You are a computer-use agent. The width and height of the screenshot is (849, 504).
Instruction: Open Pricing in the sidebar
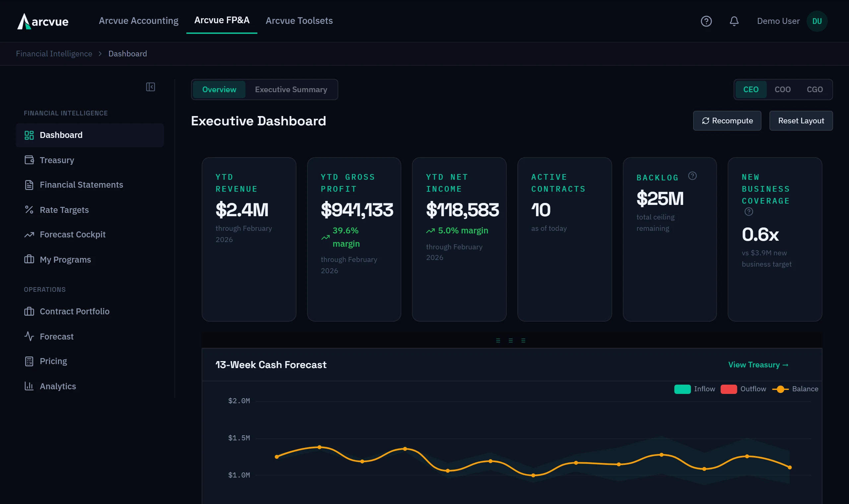coord(90,361)
